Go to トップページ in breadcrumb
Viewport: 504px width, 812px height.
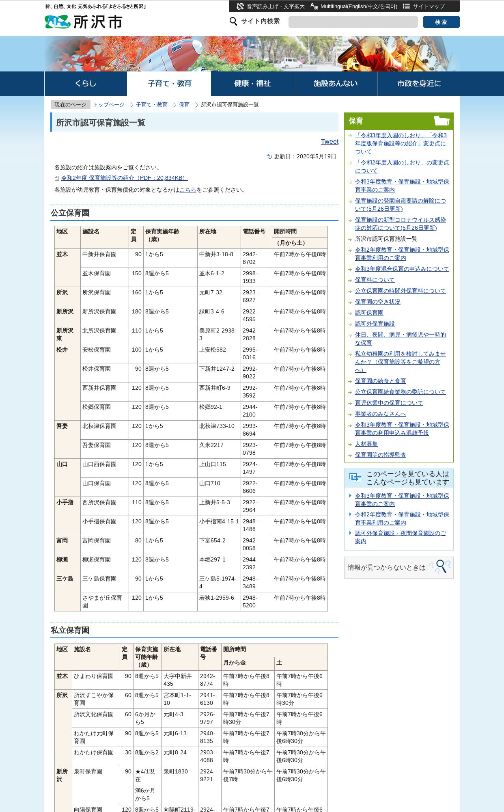click(x=109, y=105)
